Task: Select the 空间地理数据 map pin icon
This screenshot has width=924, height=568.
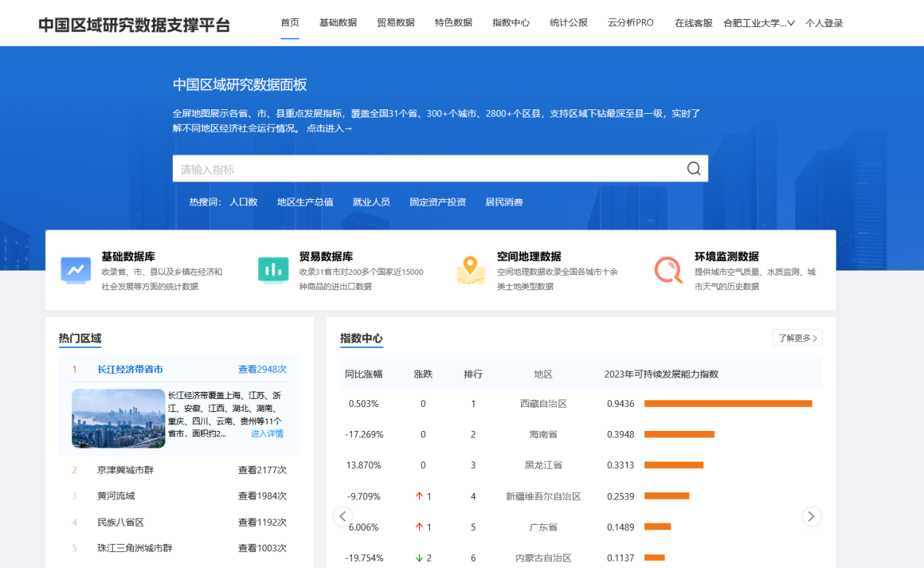Action: click(x=471, y=270)
